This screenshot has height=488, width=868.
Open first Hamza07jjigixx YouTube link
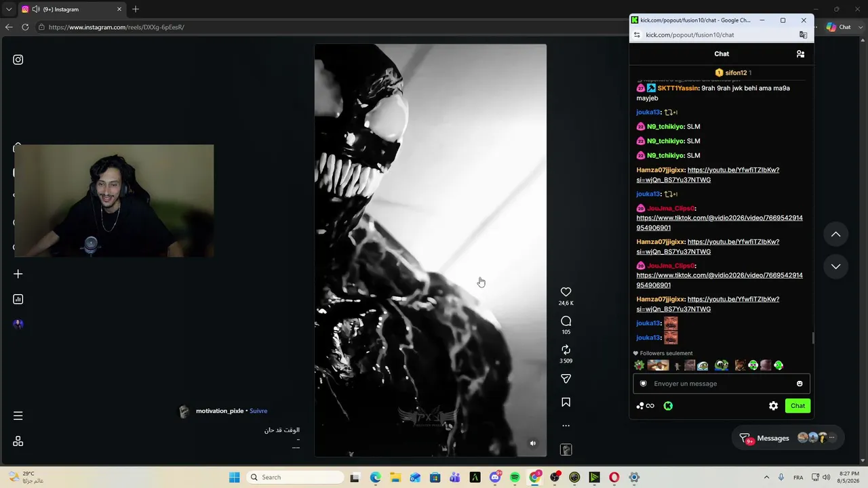708,175
